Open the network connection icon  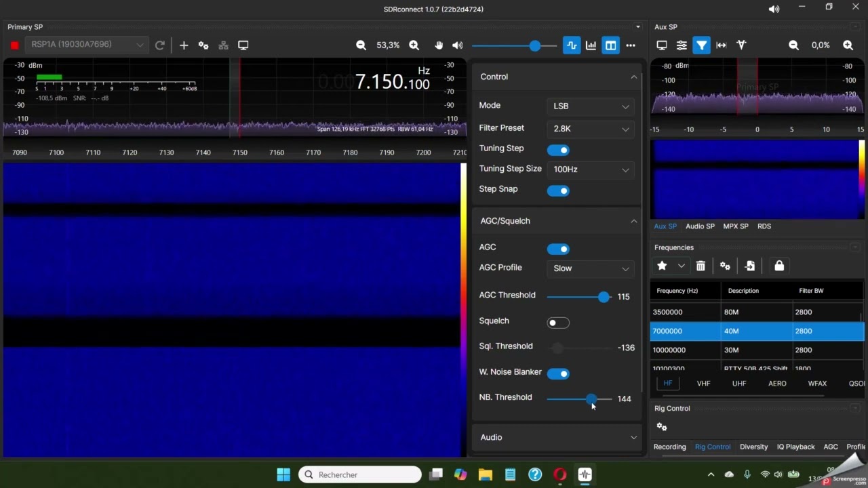223,45
